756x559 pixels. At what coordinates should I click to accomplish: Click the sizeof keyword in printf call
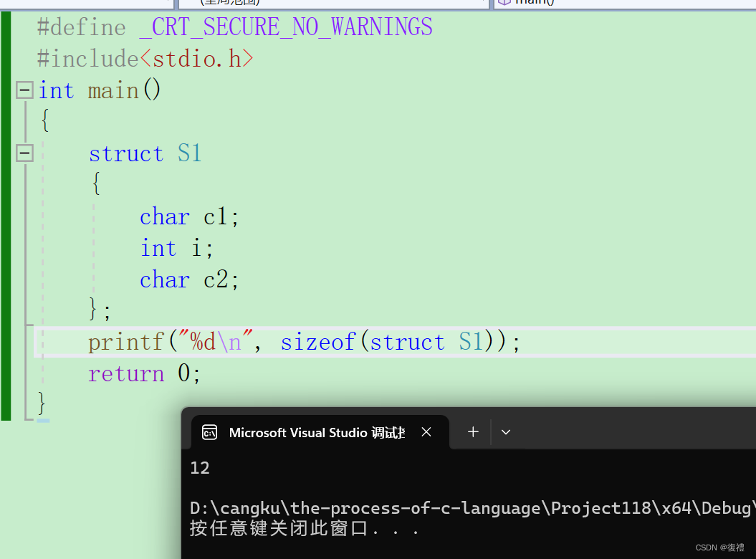click(318, 342)
